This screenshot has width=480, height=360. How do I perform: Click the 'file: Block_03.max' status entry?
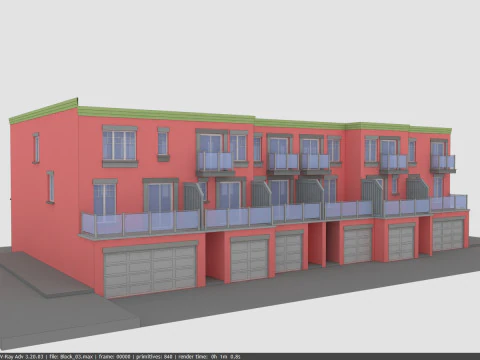click(71, 357)
